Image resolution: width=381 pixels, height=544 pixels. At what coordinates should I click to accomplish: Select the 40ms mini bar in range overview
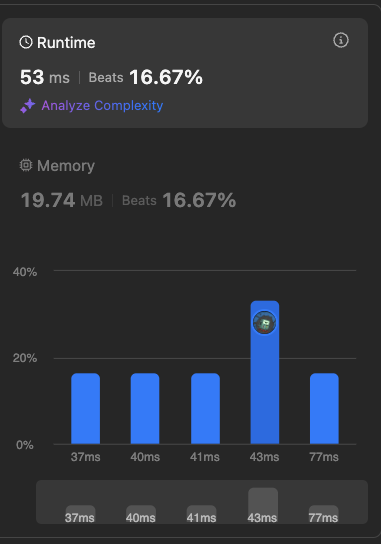(141, 514)
